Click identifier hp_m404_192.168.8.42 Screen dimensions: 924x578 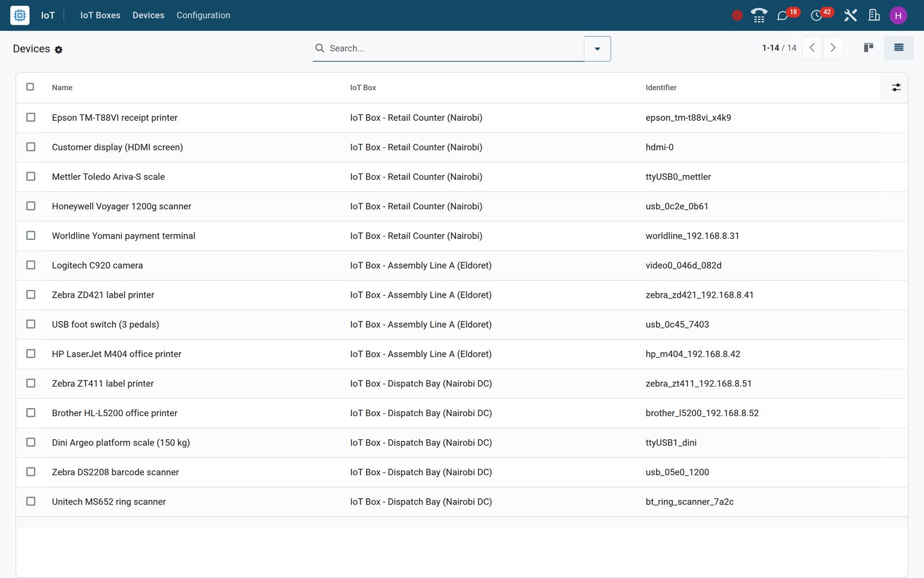(693, 354)
